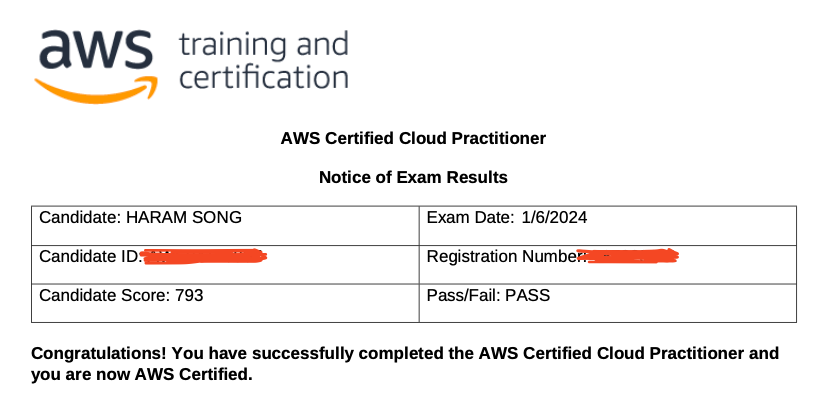This screenshot has height=401, width=830.
Task: Click the date 1/6/2024
Action: point(554,217)
